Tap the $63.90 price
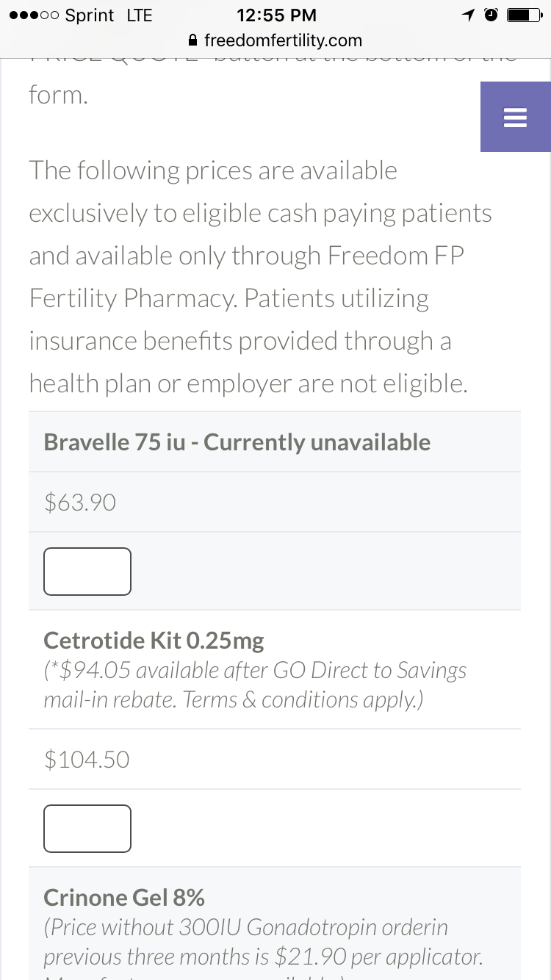 point(80,502)
